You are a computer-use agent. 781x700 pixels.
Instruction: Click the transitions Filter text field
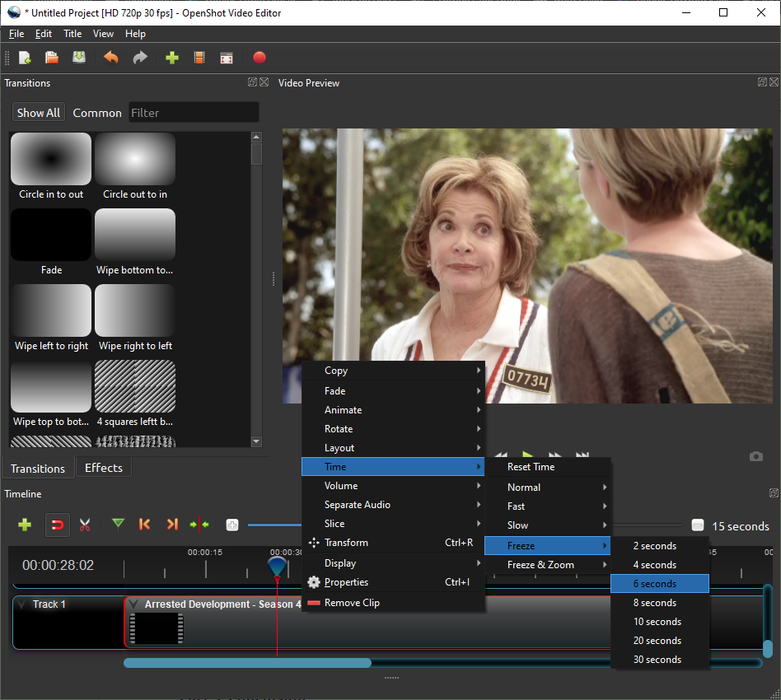194,113
